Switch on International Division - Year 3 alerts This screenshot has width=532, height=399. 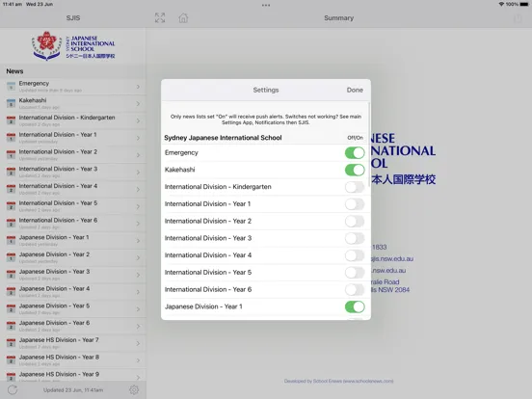(355, 238)
